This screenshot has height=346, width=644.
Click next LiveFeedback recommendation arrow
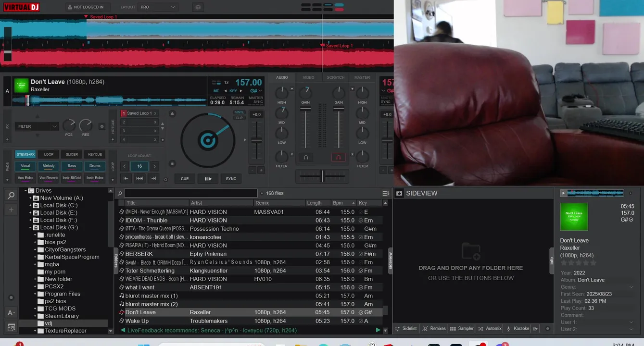point(378,330)
